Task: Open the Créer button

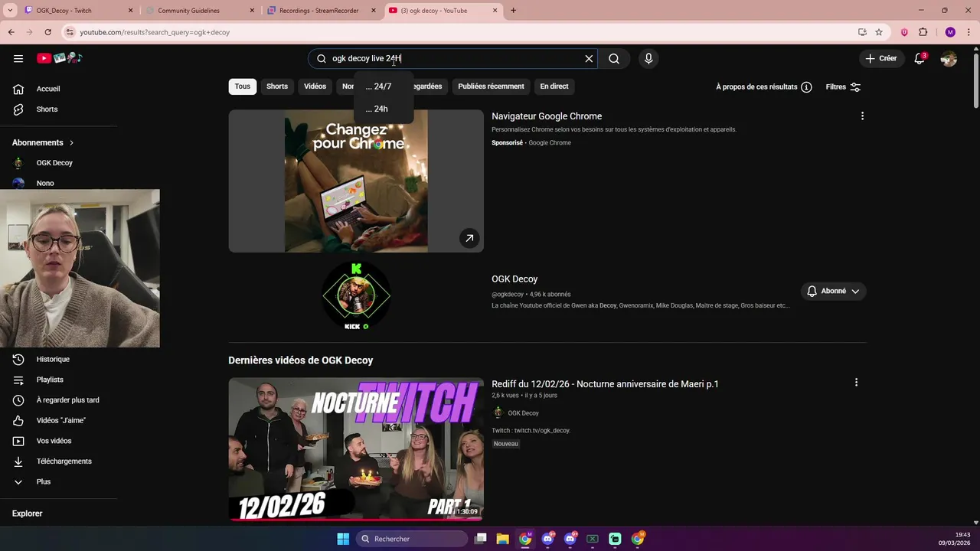Action: click(x=880, y=58)
